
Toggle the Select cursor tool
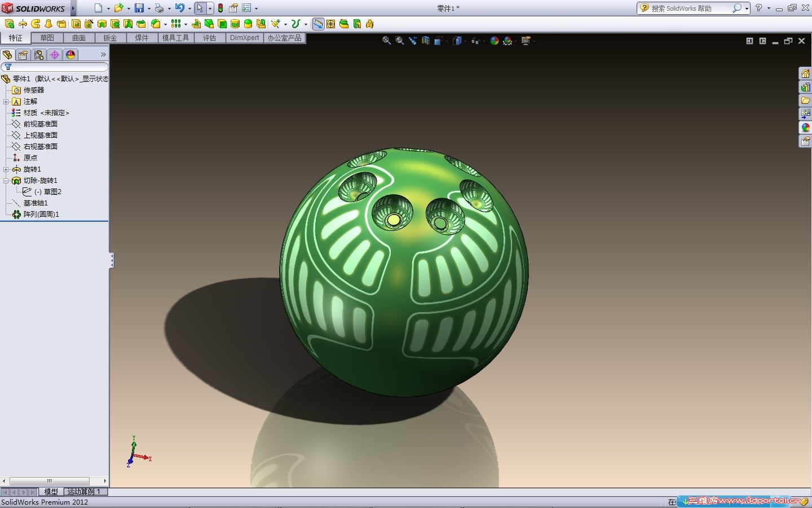(x=200, y=8)
